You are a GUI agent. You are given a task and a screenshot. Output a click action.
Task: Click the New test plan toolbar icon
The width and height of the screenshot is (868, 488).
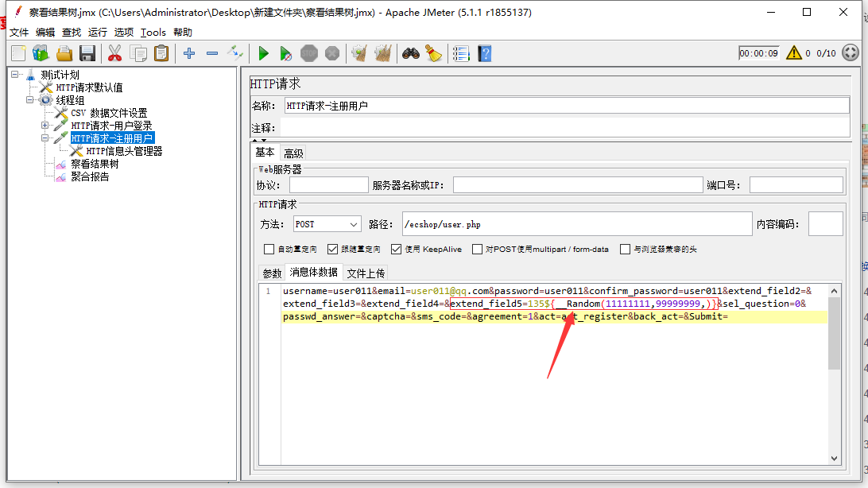click(x=19, y=54)
